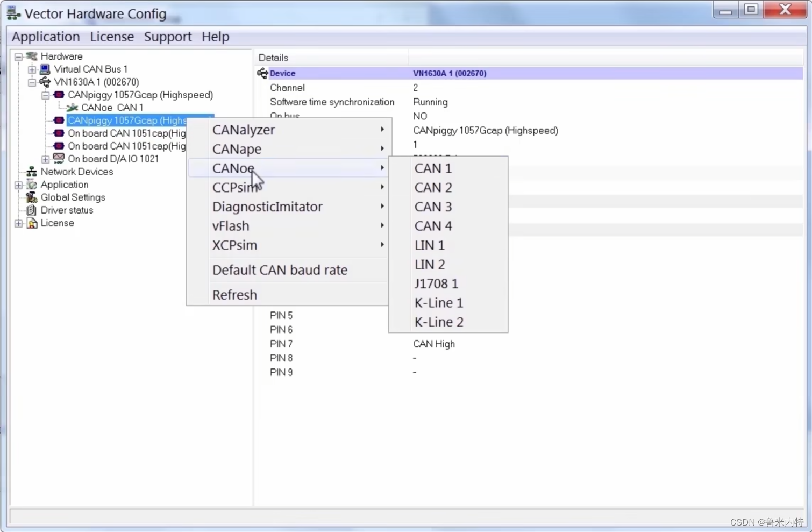812x532 pixels.
Task: Click the Global Settings icon
Action: point(32,197)
